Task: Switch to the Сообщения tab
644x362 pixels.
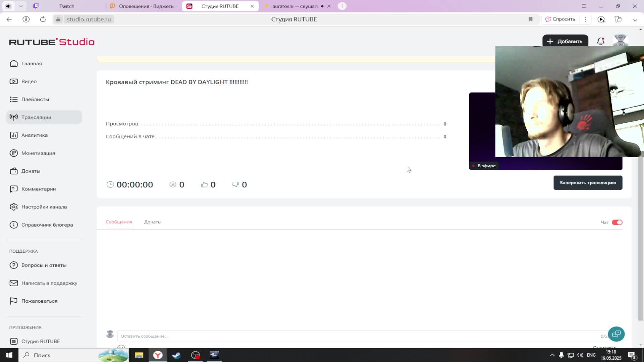Action: pyautogui.click(x=119, y=222)
